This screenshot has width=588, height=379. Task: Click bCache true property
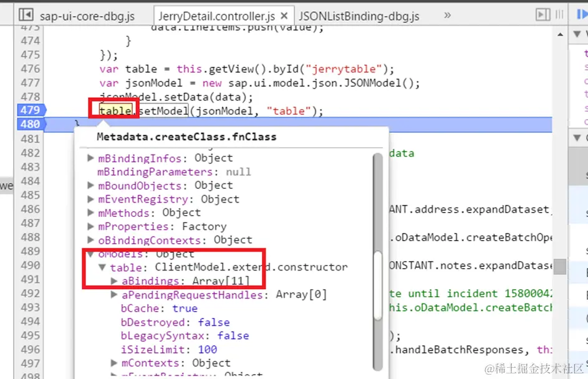pyautogui.click(x=159, y=308)
